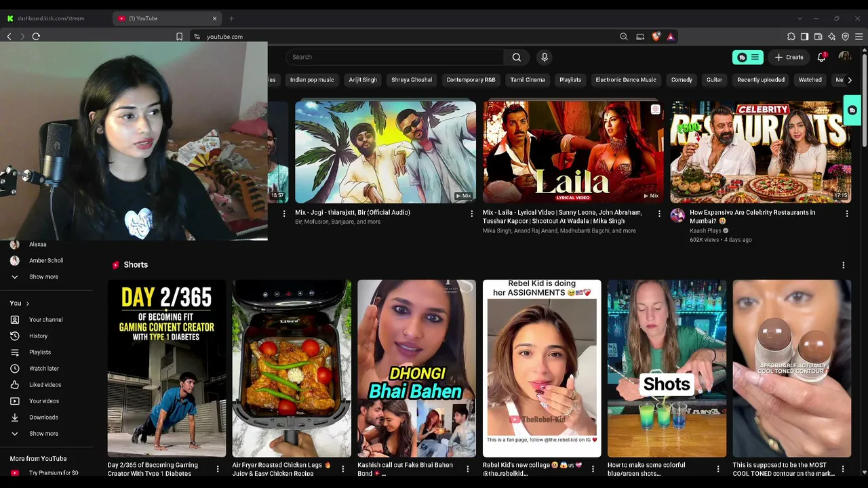Open the browser hamburger main menu
The width and height of the screenshot is (868, 488).
[x=859, y=37]
